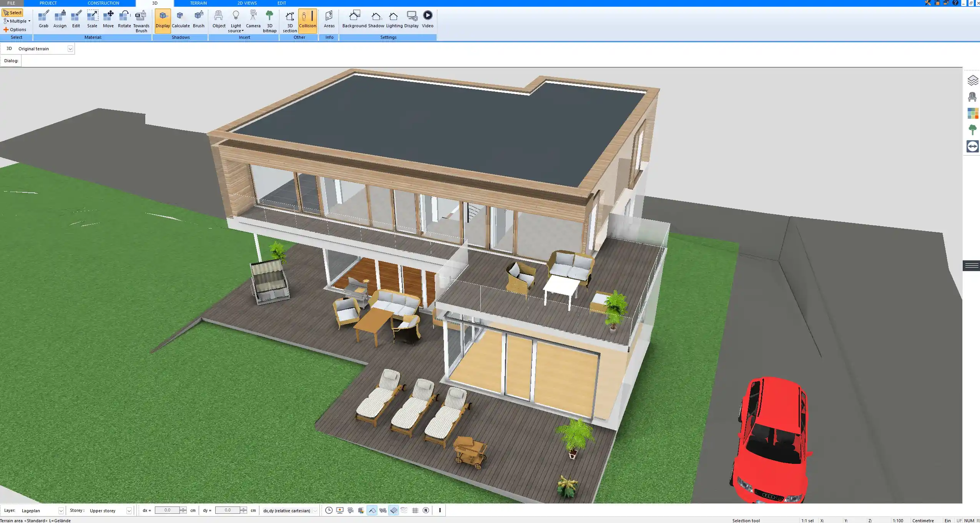Choose the Scale material tool
This screenshot has width=980, height=523.
pyautogui.click(x=92, y=19)
